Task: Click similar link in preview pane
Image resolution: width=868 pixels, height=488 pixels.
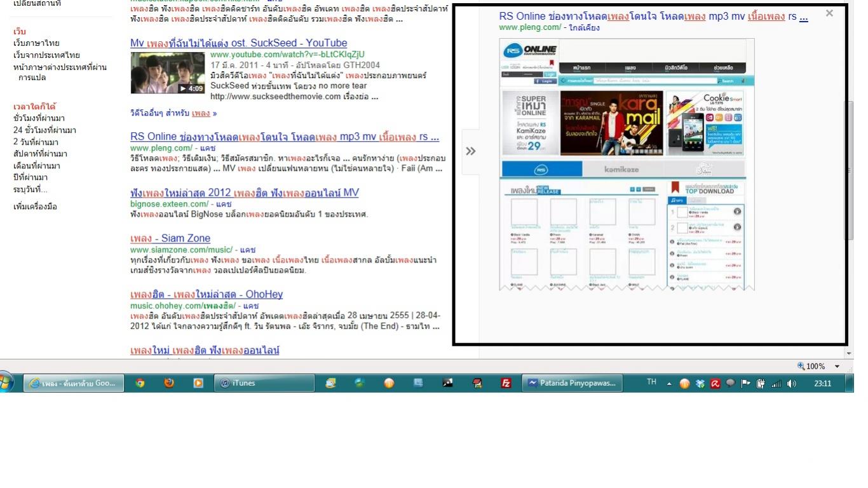Action: click(584, 27)
